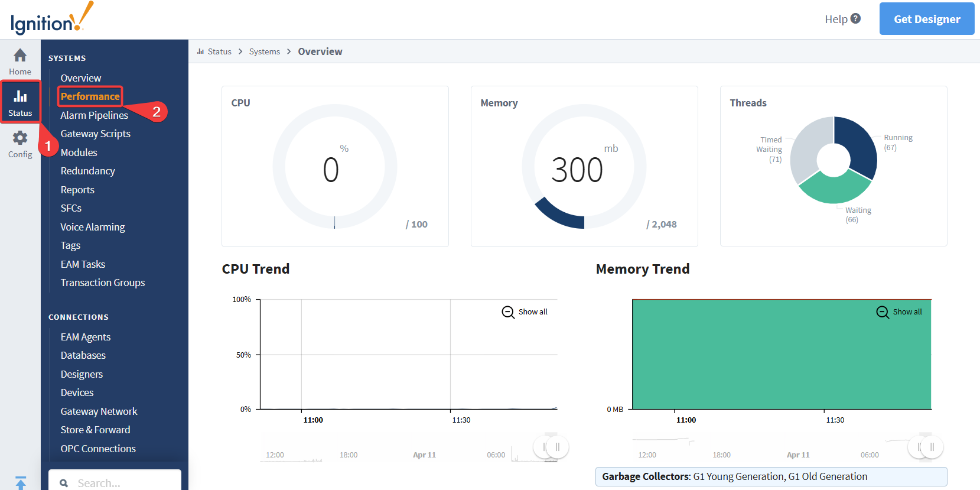
Task: Click the Help question mark icon
Action: (x=855, y=18)
